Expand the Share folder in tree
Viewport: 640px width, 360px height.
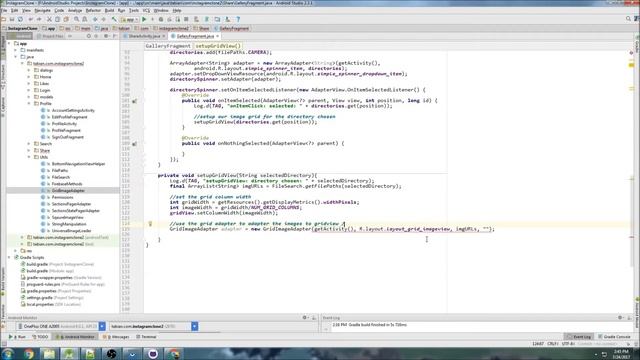[x=29, y=151]
